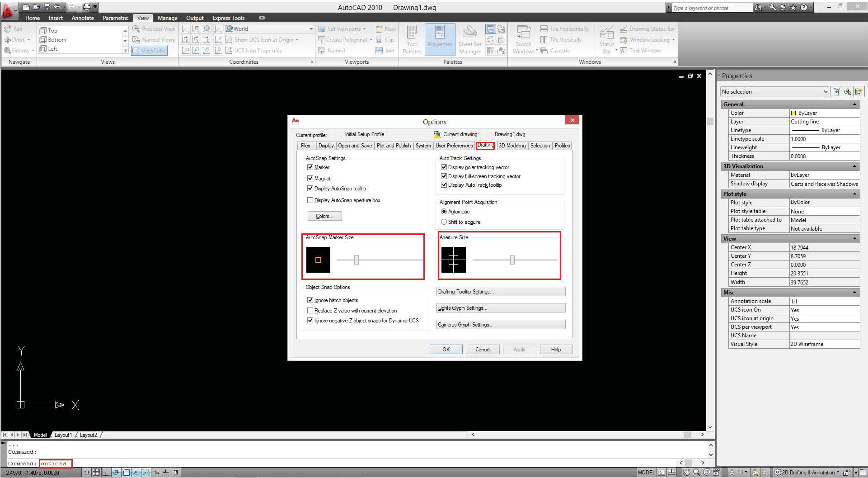Open the Sheet Set Manager
Image resolution: width=868 pixels, height=478 pixels.
(470, 40)
